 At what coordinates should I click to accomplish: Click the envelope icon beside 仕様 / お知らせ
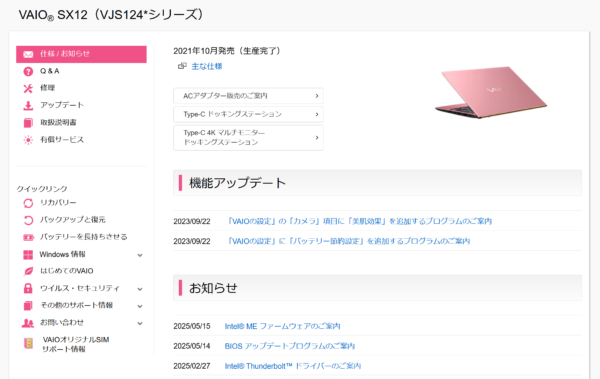tap(28, 54)
